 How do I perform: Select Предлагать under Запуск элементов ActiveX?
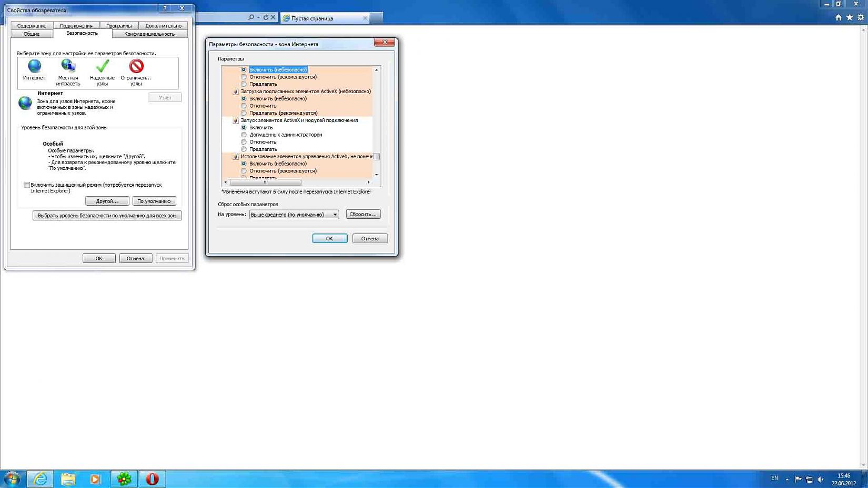pos(244,149)
